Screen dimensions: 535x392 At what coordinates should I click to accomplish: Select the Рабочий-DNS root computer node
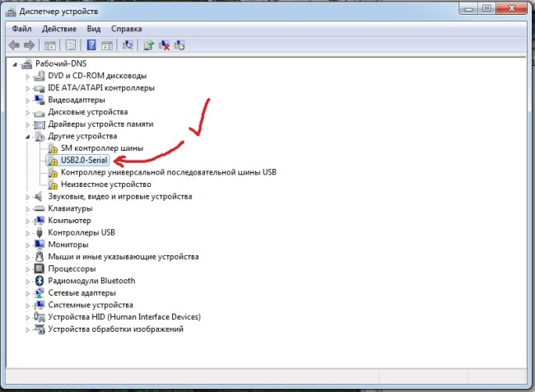(61, 63)
